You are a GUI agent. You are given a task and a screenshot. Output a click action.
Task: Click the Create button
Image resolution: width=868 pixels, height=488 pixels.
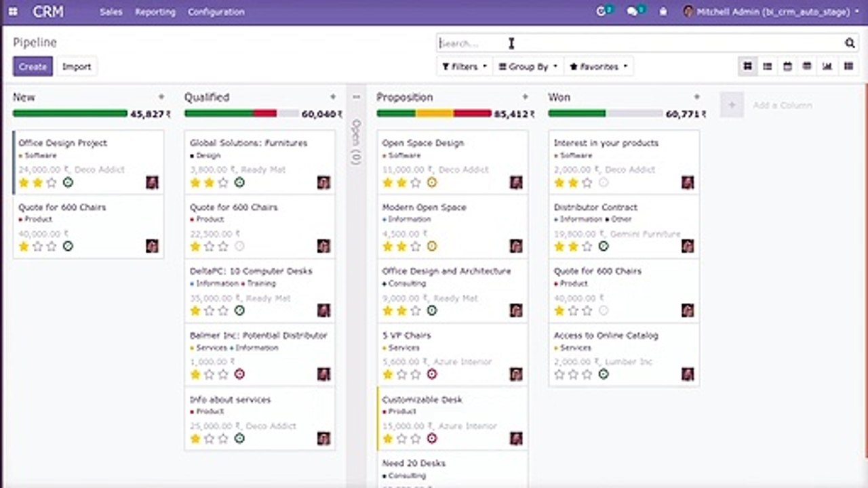coord(33,66)
